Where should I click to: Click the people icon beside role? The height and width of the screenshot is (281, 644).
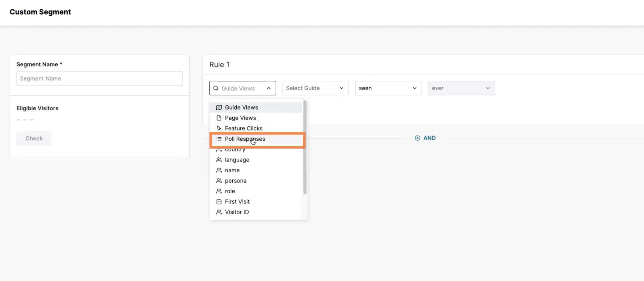click(x=219, y=191)
